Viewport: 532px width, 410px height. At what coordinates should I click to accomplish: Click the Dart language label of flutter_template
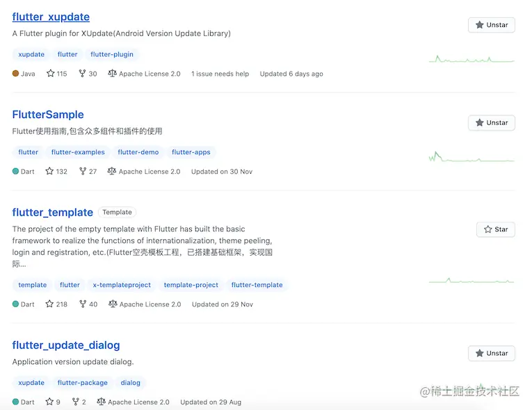(24, 304)
